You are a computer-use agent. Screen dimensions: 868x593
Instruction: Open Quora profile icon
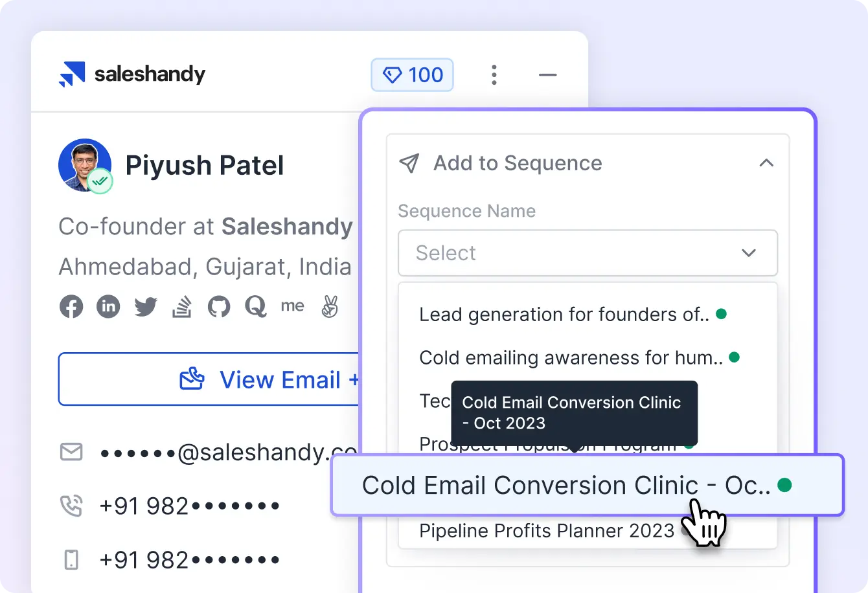pyautogui.click(x=256, y=306)
